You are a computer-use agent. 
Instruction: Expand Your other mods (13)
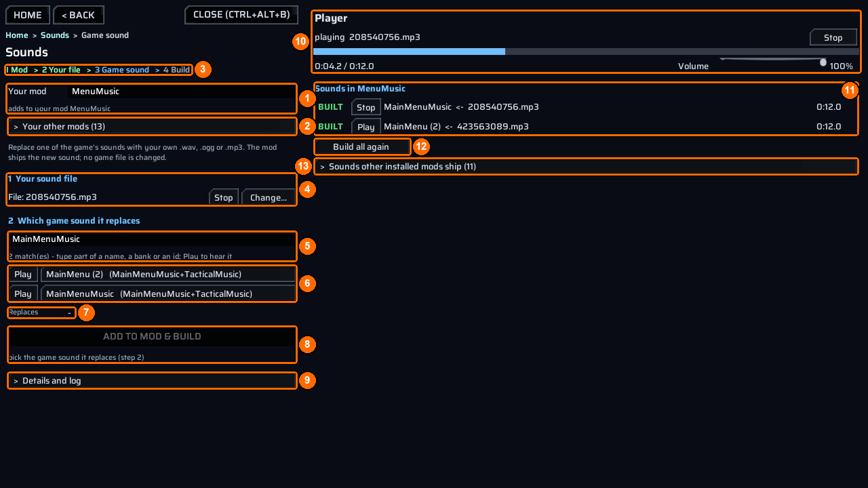[152, 127]
